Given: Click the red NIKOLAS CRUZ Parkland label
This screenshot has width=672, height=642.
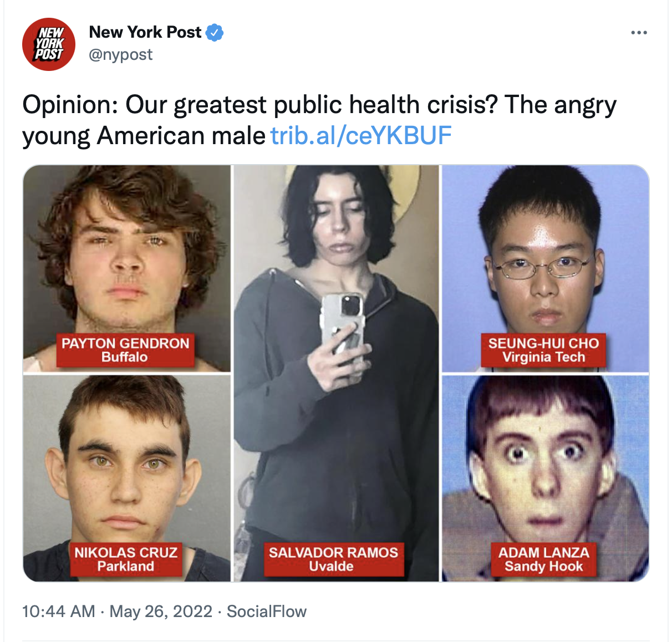Looking at the screenshot, I should click(x=126, y=559).
